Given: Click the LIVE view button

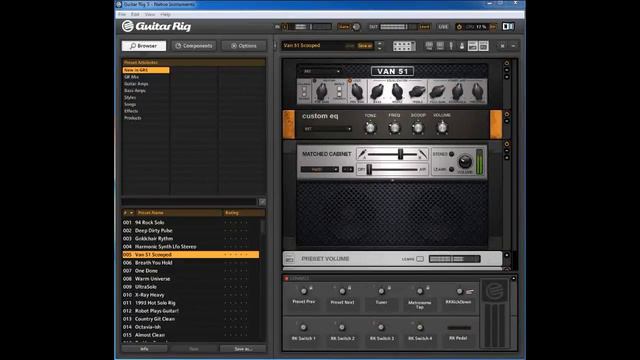Looking at the screenshot, I should click(443, 27).
